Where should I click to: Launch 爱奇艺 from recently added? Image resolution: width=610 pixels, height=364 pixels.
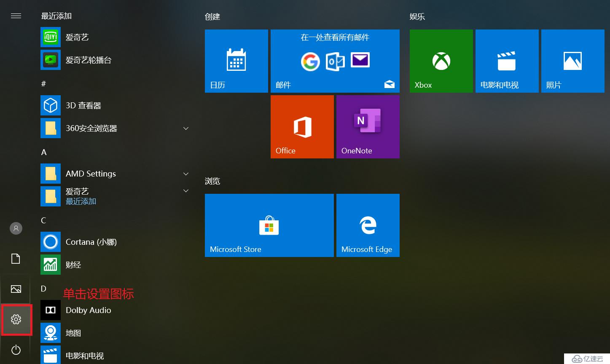point(116,37)
